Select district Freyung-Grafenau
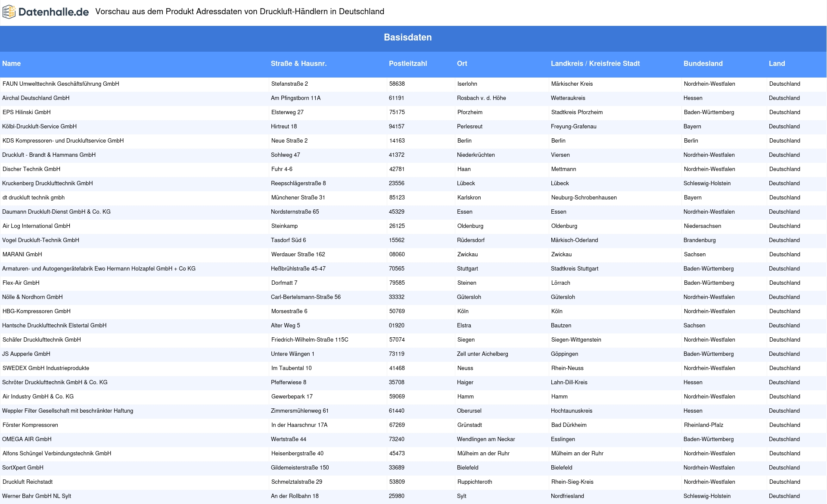Screen dimensions: 827x504 (x=574, y=127)
